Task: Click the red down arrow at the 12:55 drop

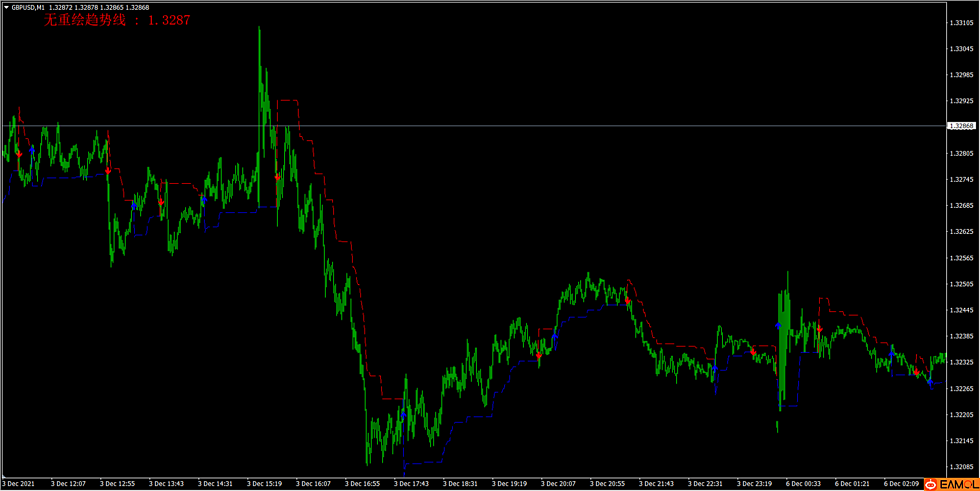Action: 108,171
